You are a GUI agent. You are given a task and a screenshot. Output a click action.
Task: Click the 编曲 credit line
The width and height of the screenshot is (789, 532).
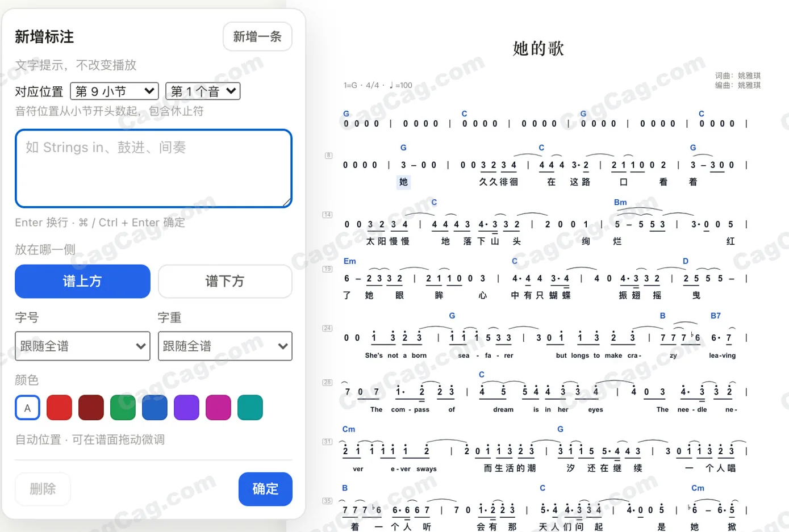tap(738, 85)
